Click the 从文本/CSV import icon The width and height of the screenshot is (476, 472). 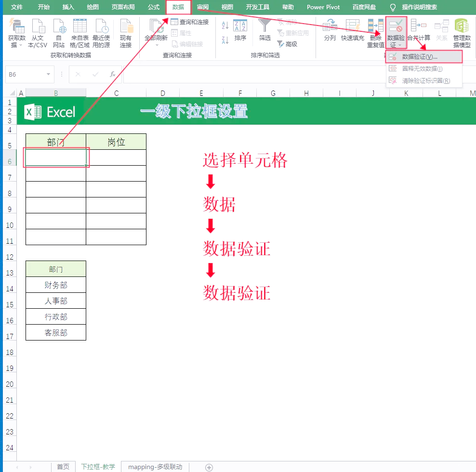38,26
